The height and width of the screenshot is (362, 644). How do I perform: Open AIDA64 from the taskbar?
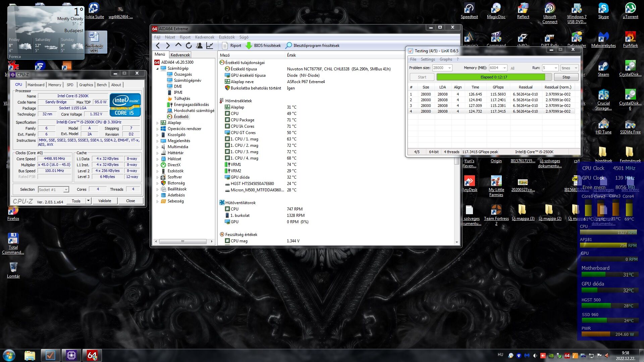pos(92,355)
